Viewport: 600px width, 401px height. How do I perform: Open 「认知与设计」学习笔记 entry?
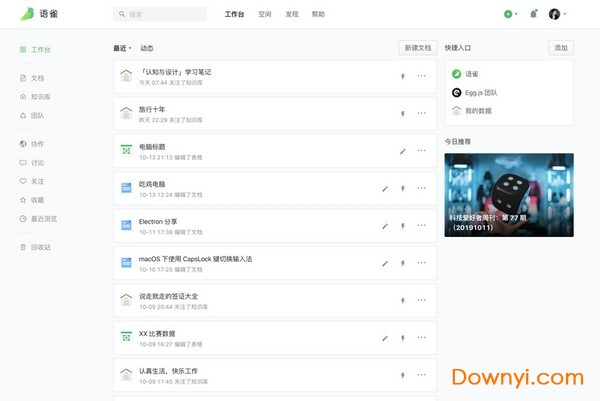(175, 72)
